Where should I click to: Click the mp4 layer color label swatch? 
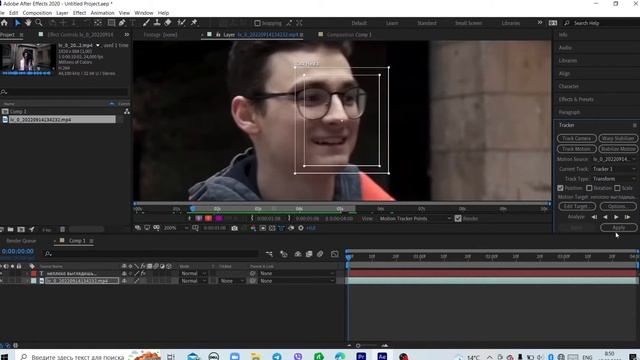(x=33, y=281)
